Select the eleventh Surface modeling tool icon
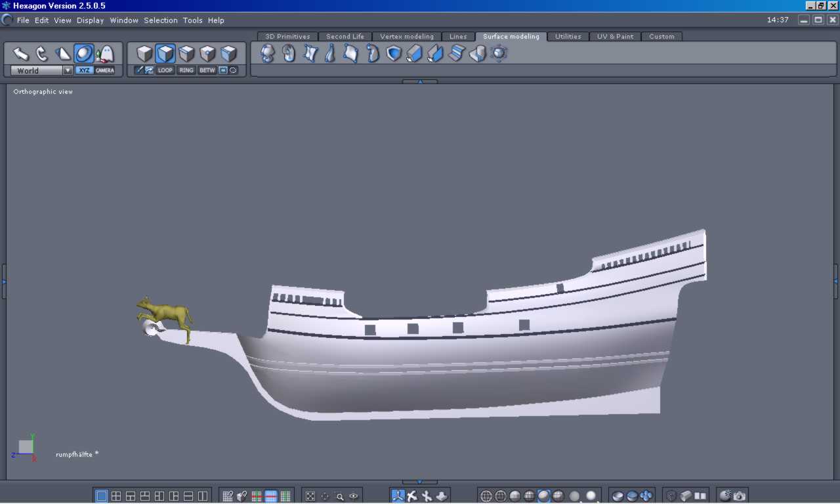This screenshot has height=504, width=840. [478, 53]
